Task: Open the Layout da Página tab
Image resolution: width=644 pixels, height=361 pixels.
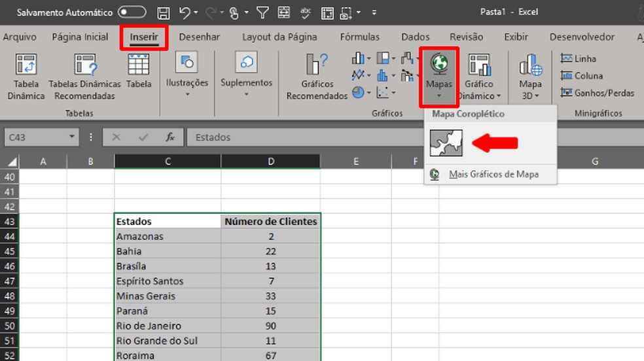Action: pos(279,37)
